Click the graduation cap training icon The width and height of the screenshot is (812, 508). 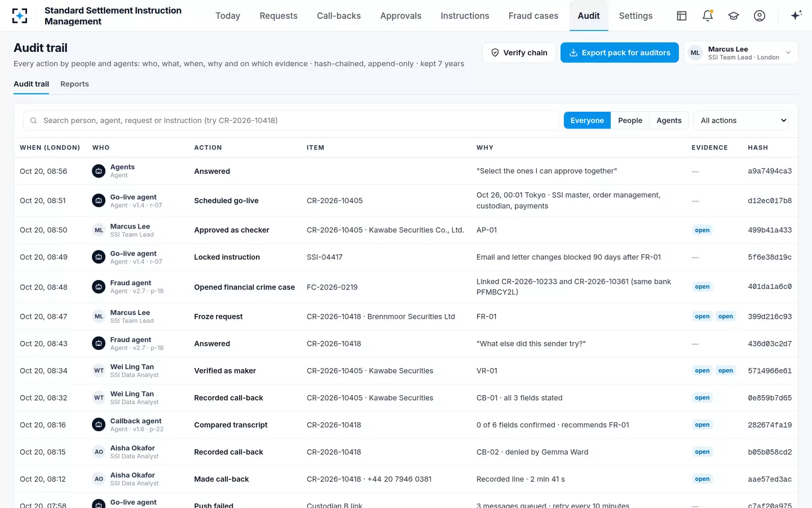coord(734,16)
